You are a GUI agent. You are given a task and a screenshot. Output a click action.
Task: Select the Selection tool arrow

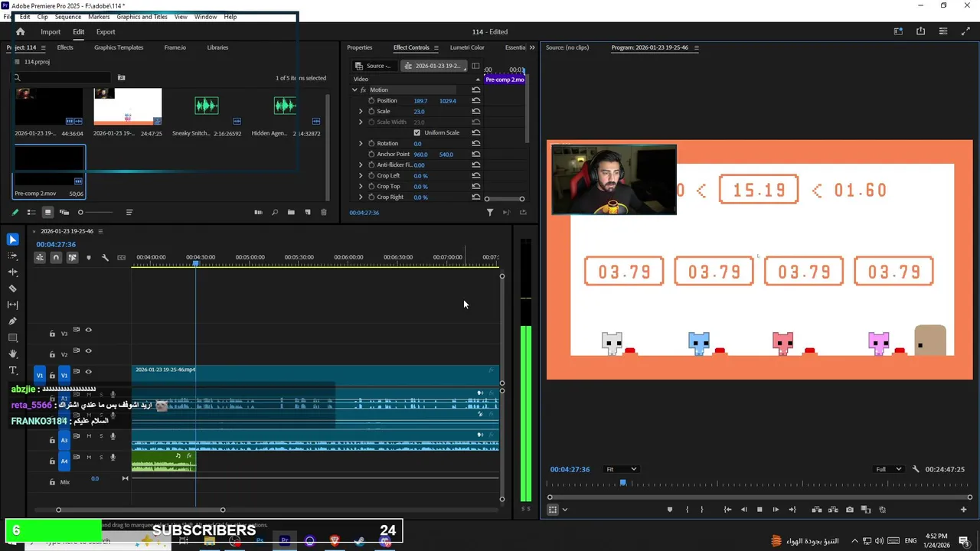(x=12, y=240)
